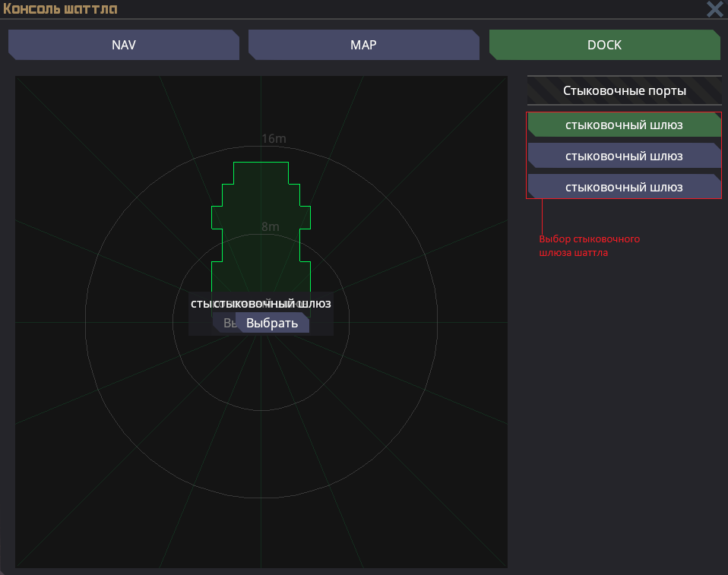The height and width of the screenshot is (575, 728).
Task: Click the red bracket beside the port list
Action: [x=526, y=156]
